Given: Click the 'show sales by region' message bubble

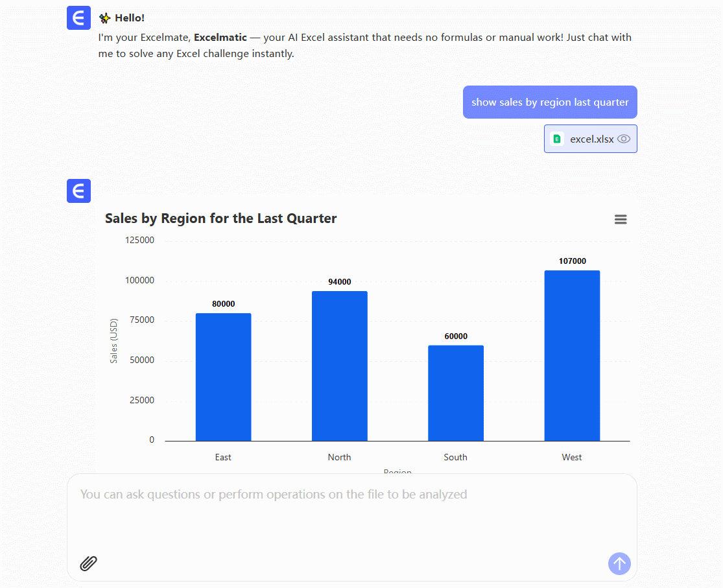Looking at the screenshot, I should [x=550, y=102].
